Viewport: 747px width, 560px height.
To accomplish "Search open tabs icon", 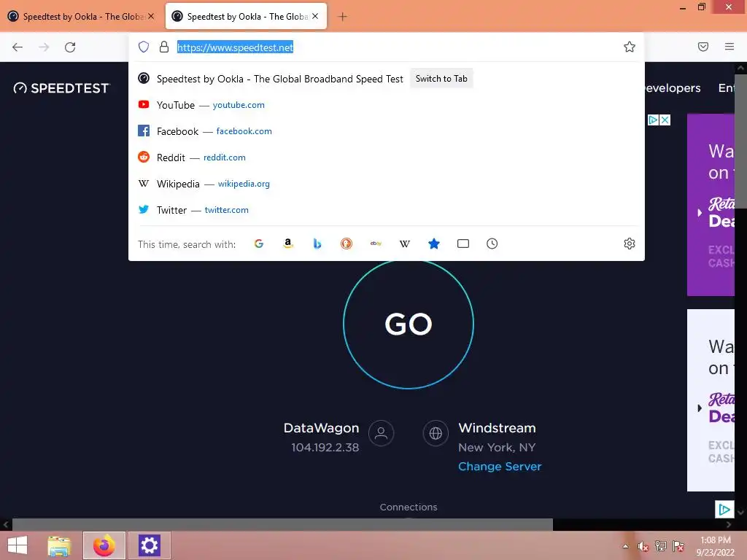I will coord(463,244).
